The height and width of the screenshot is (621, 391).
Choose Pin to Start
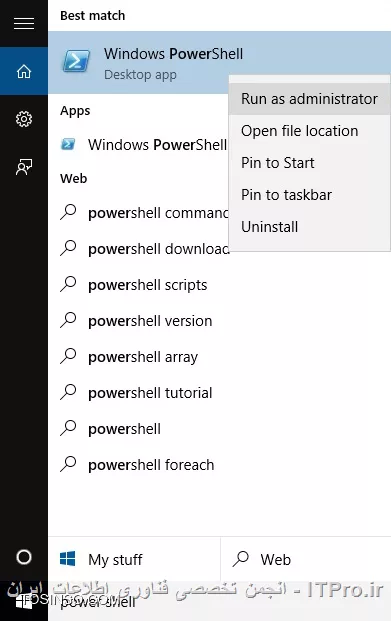[309, 163]
